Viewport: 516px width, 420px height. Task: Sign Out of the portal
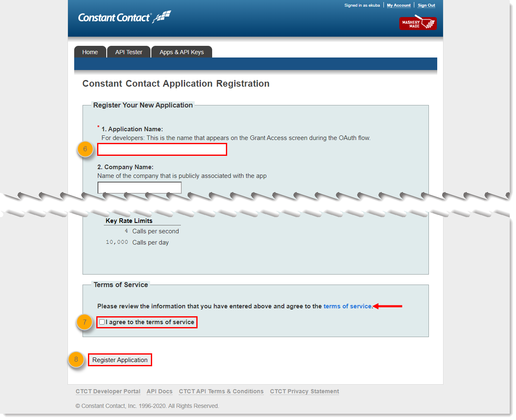426,5
